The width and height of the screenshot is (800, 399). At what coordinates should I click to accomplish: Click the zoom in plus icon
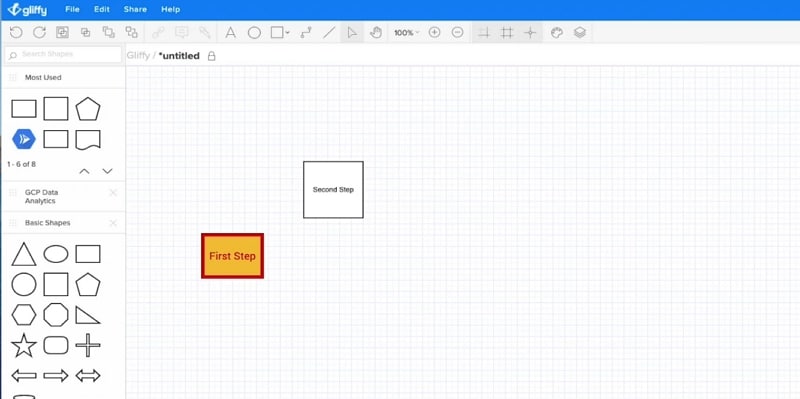[434, 33]
